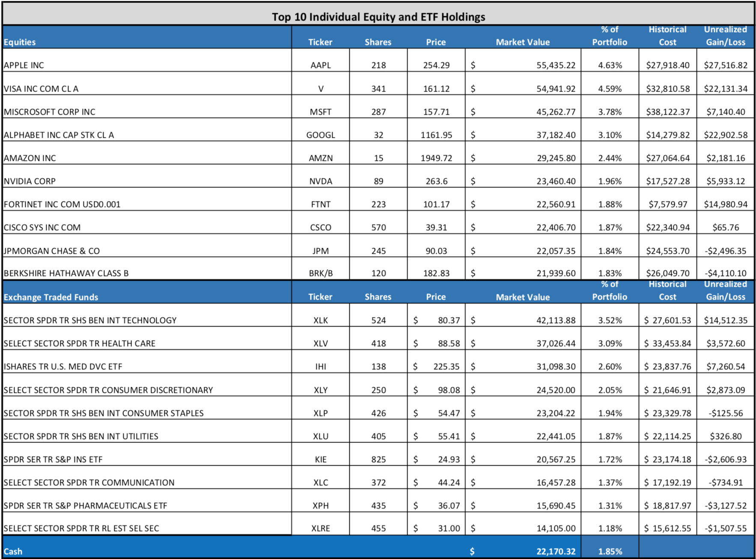Image resolution: width=756 pixels, height=559 pixels.
Task: Select Fortinet's unrealized gain $14,980.94
Action: pos(726,204)
